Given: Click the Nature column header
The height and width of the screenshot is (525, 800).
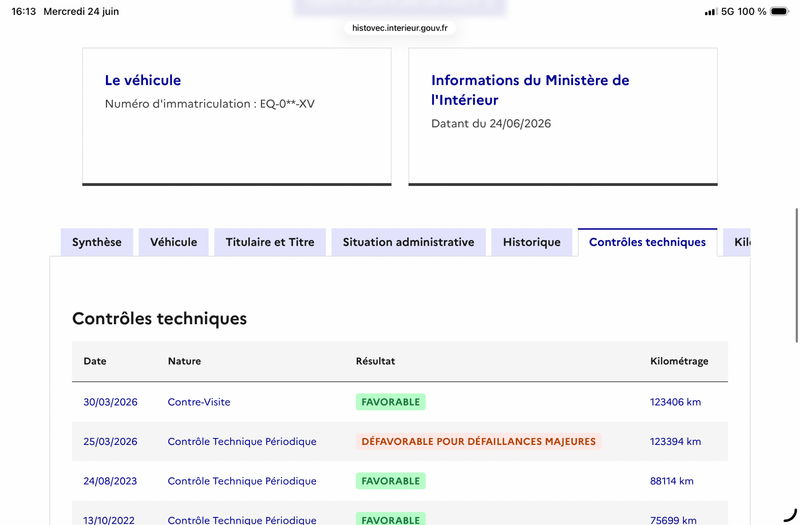Looking at the screenshot, I should [x=184, y=361].
